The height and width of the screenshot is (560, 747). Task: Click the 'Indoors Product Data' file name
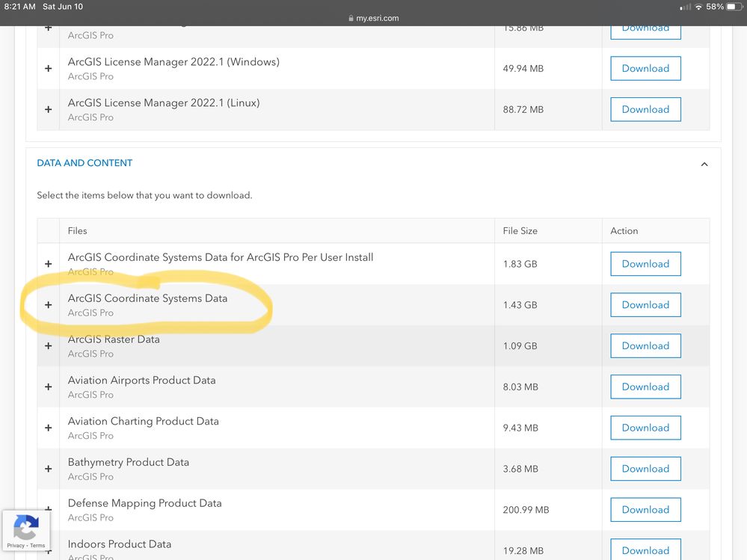[x=120, y=544]
